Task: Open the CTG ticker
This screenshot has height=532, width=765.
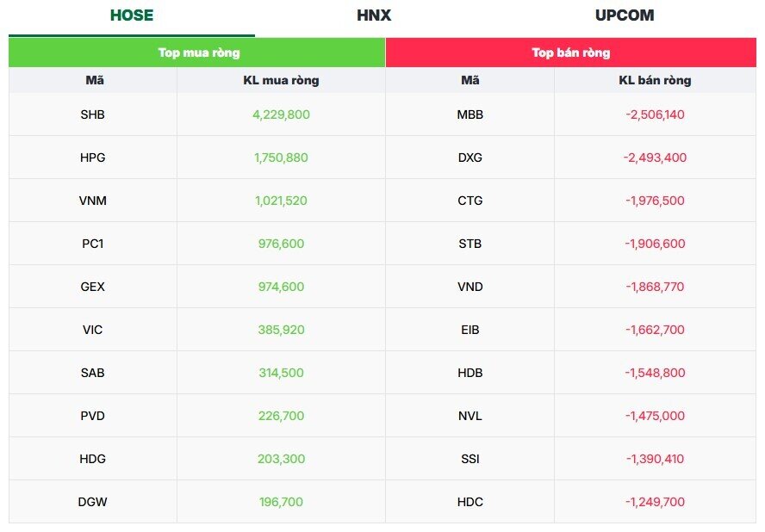Action: click(x=470, y=201)
